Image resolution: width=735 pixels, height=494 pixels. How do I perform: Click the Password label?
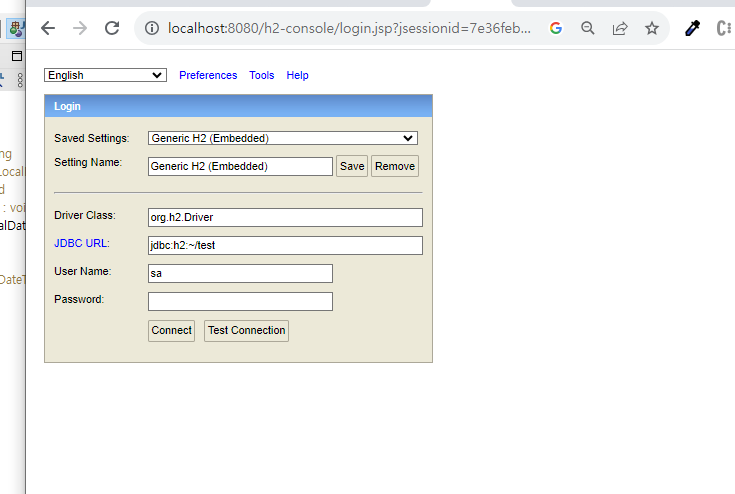(x=79, y=299)
